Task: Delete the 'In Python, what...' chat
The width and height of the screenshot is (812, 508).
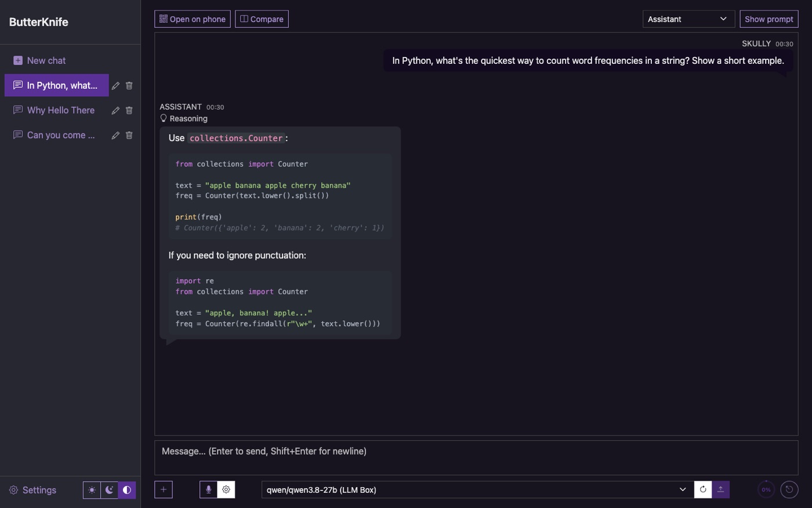Action: pyautogui.click(x=129, y=85)
